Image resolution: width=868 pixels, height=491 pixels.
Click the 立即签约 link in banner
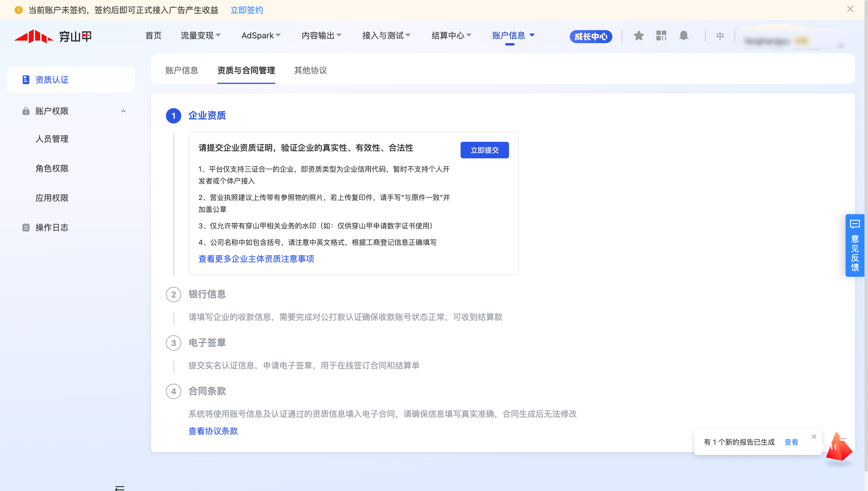pos(246,10)
